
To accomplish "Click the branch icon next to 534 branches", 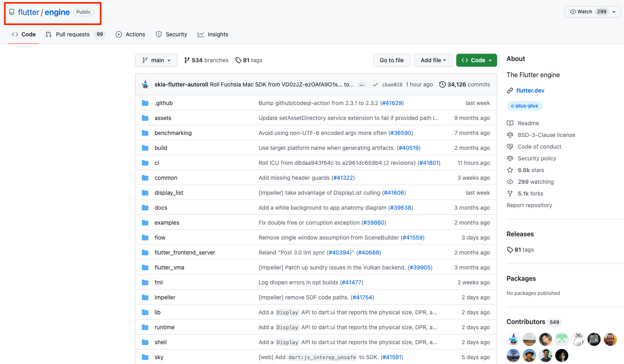I will [x=187, y=60].
